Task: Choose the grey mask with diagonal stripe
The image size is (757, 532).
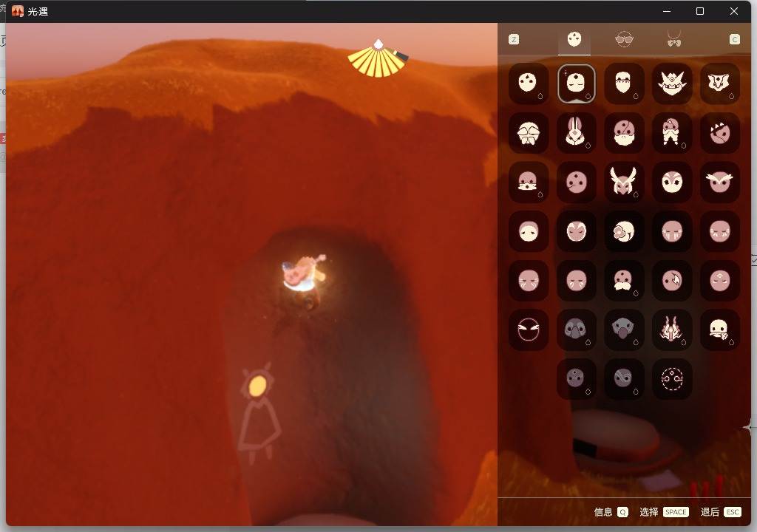Action: pyautogui.click(x=624, y=379)
